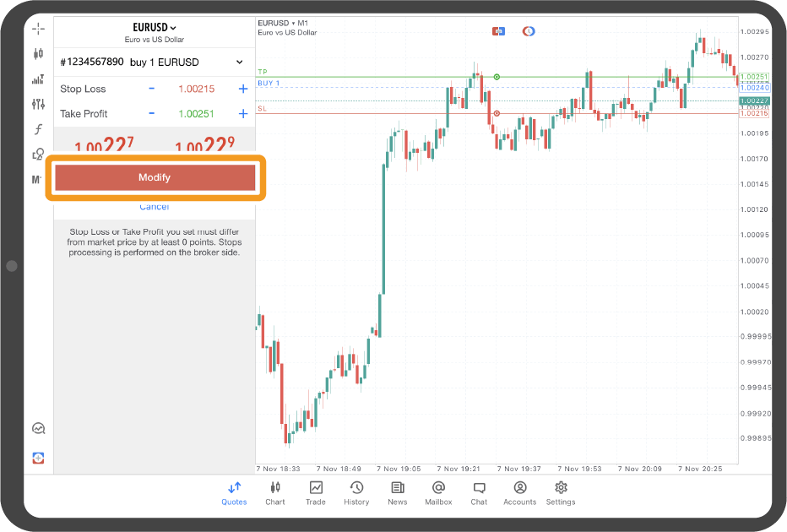Decrease Take Profit with minus button
The height and width of the screenshot is (532, 787).
152,113
